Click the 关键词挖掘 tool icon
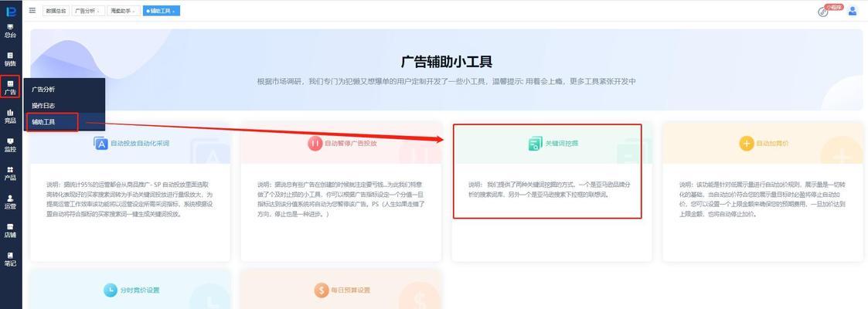868x309 pixels. (534, 144)
